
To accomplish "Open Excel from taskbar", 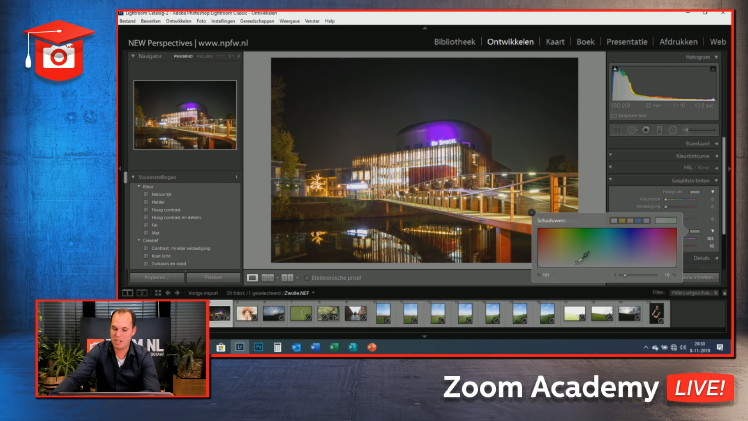I will click(334, 347).
